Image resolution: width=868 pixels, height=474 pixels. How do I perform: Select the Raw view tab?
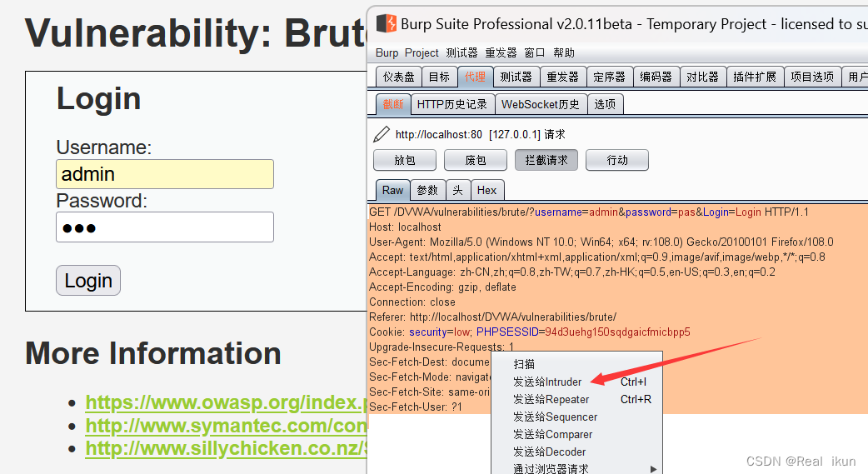pos(392,190)
